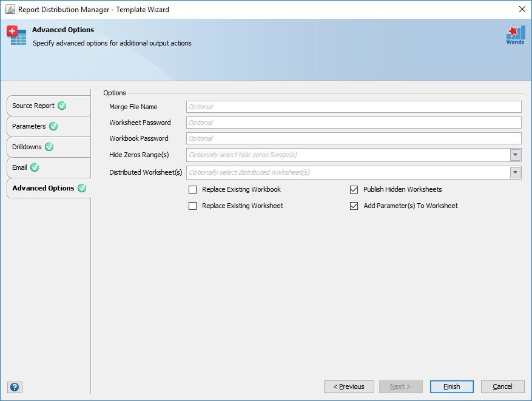Switch to the Drilldowns step

[29, 147]
